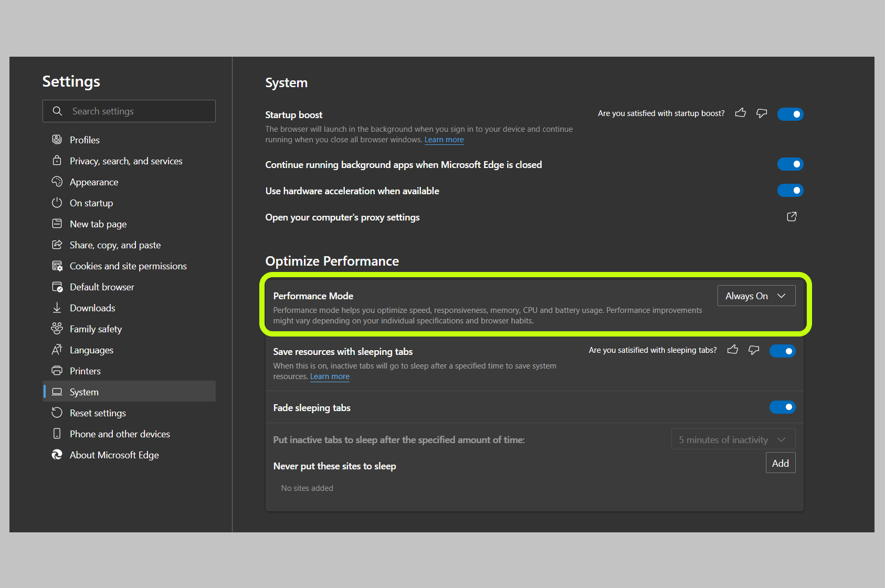Open the 5 minutes of inactivity dropdown
This screenshot has height=588, width=885.
coord(733,439)
